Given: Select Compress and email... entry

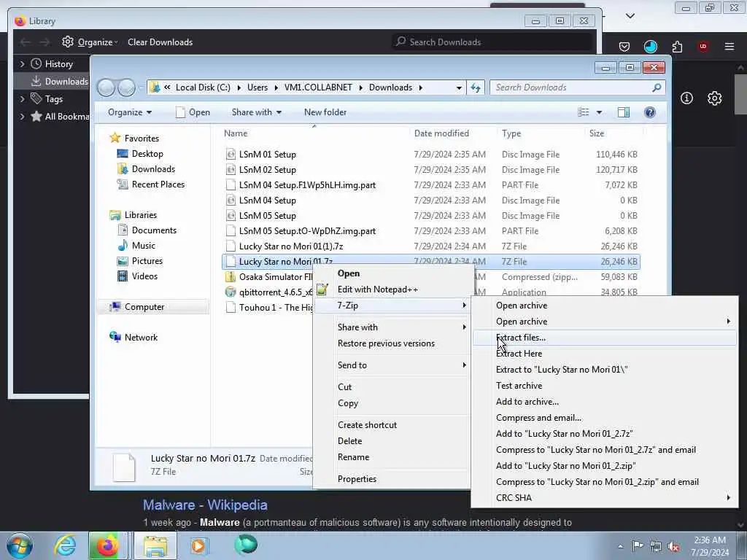Looking at the screenshot, I should pyautogui.click(x=605, y=418).
